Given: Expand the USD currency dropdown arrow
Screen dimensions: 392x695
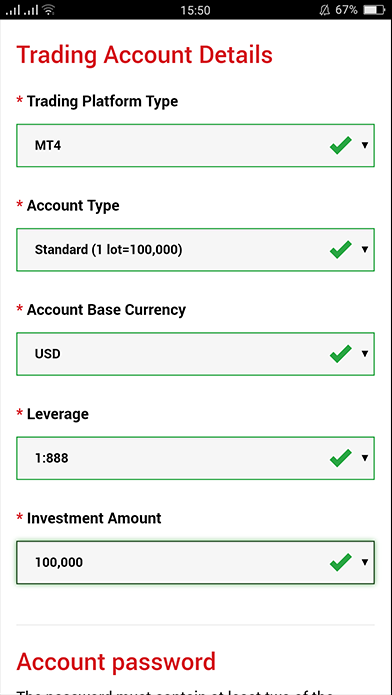Looking at the screenshot, I should point(365,354).
